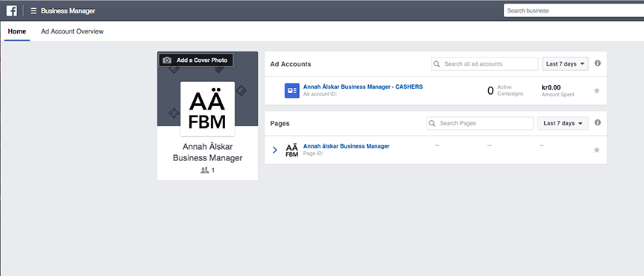Screen dimensions: 644x276
Task: Open the Annah älskar Business Manager page link
Action: pos(347,146)
